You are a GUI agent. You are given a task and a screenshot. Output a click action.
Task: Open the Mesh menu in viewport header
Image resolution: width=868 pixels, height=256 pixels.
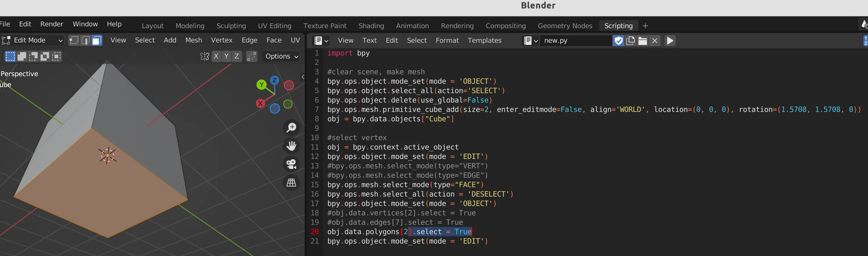[x=194, y=40]
